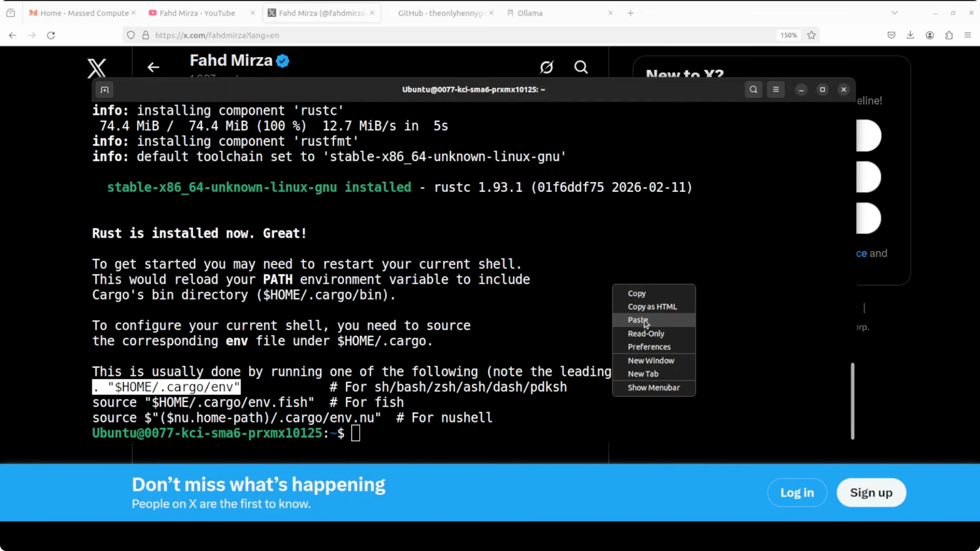Click the X logo icon
980x551 pixels.
97,68
